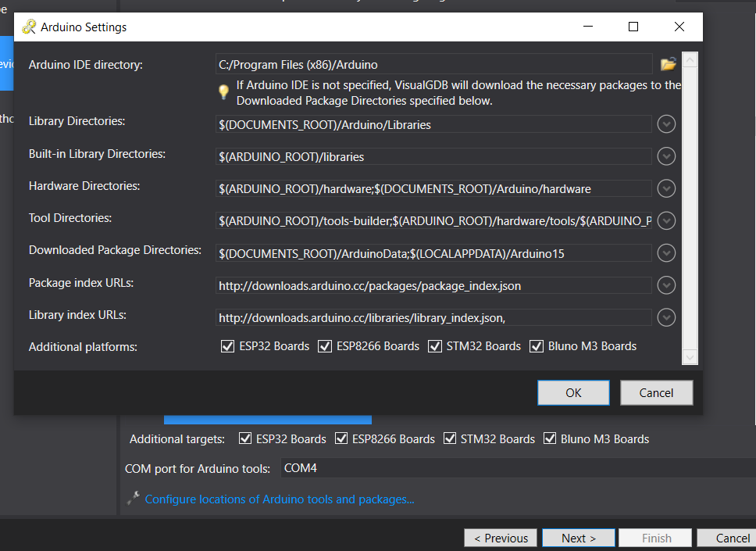Screen dimensions: 756x551
Task: Edit the Package index URLs field
Action: coord(433,285)
